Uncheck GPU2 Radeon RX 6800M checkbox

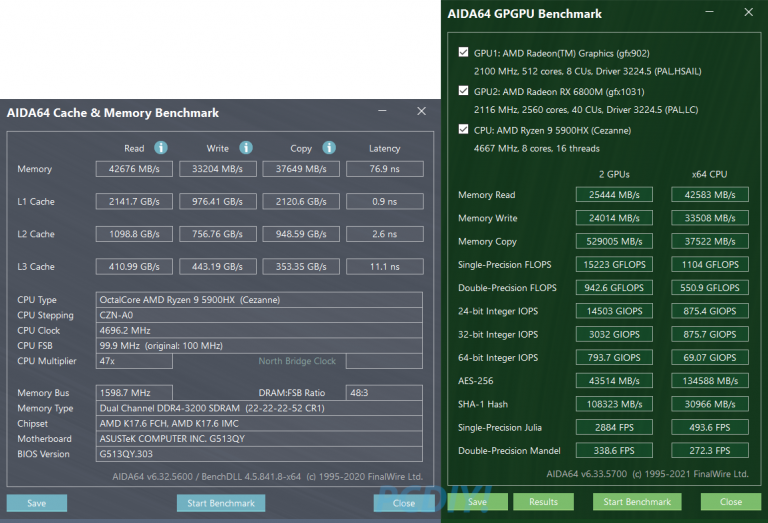click(x=463, y=91)
